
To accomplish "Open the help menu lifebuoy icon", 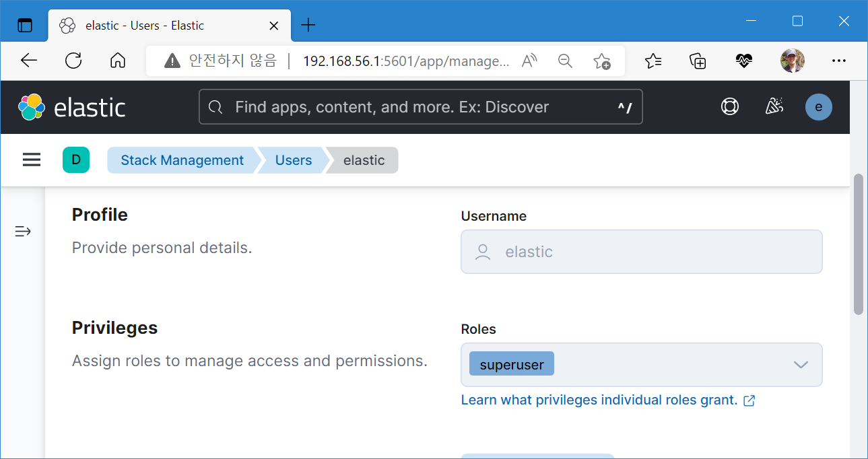I will pyautogui.click(x=730, y=107).
